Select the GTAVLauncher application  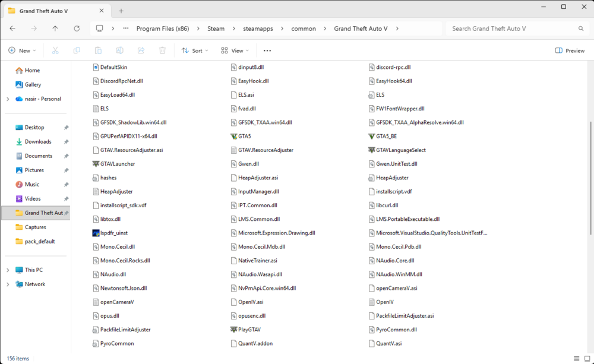click(x=113, y=164)
